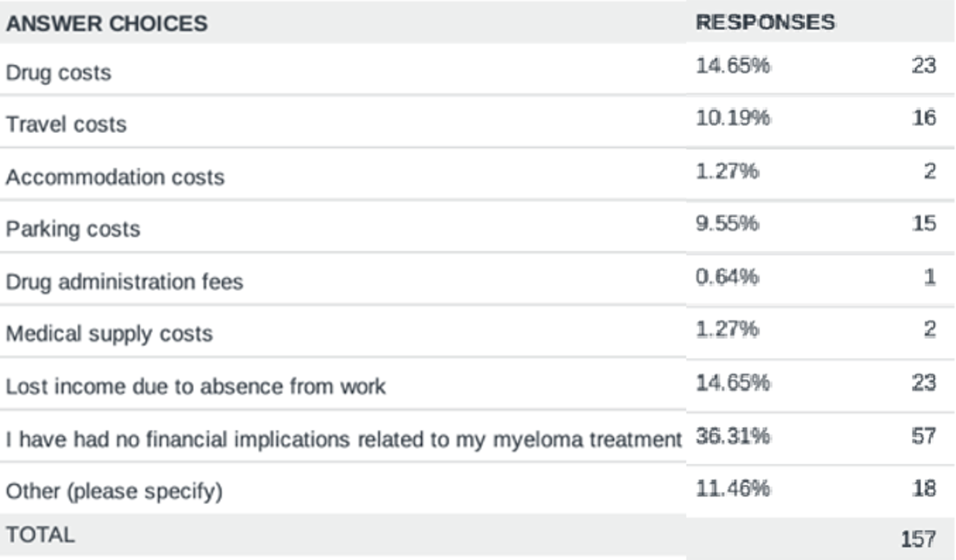
Task: Click the Accommodation costs row label
Action: click(115, 177)
